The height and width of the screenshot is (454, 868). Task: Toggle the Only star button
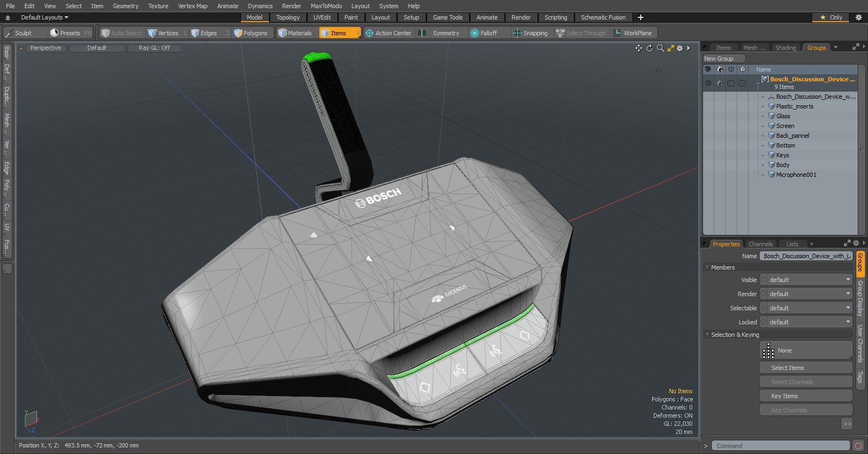(x=831, y=17)
